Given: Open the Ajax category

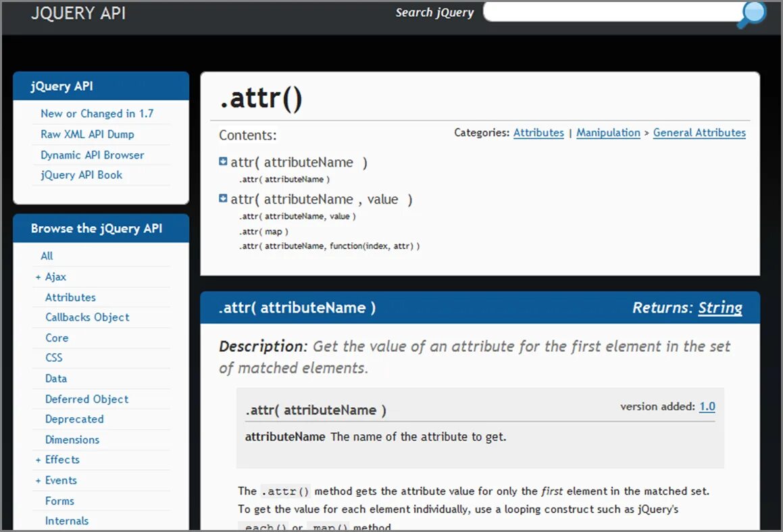Looking at the screenshot, I should point(55,277).
